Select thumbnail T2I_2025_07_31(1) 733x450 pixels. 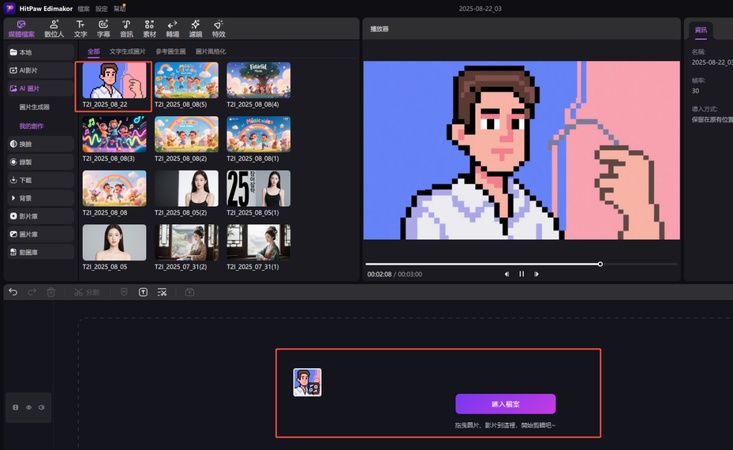tap(258, 243)
